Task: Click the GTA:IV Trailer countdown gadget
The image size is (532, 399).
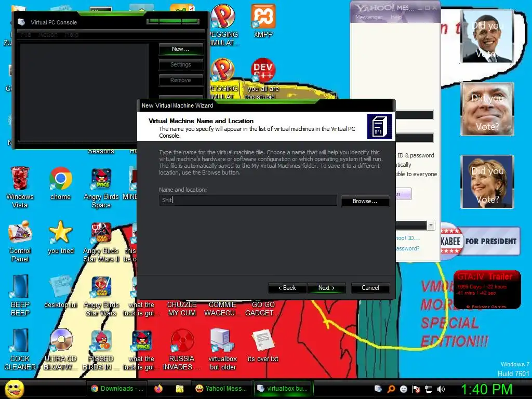Action: pos(487,290)
